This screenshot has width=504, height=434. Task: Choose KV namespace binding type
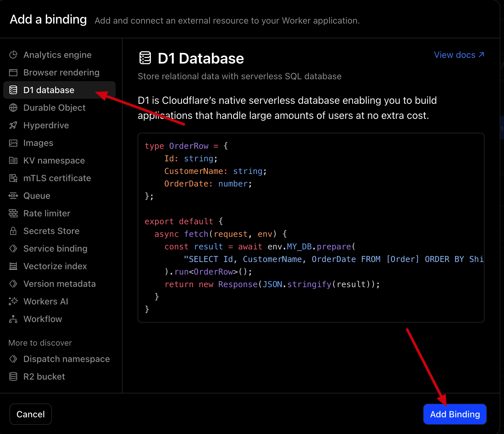click(x=54, y=161)
